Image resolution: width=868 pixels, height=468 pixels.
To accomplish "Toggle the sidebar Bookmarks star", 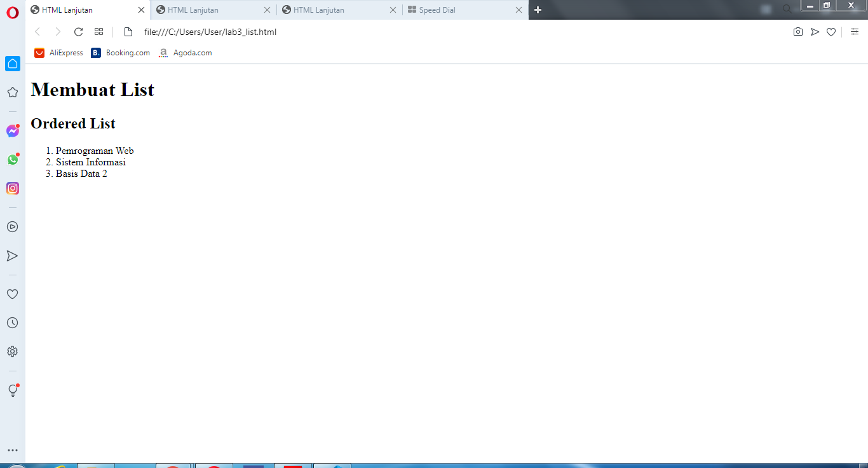I will tap(13, 92).
